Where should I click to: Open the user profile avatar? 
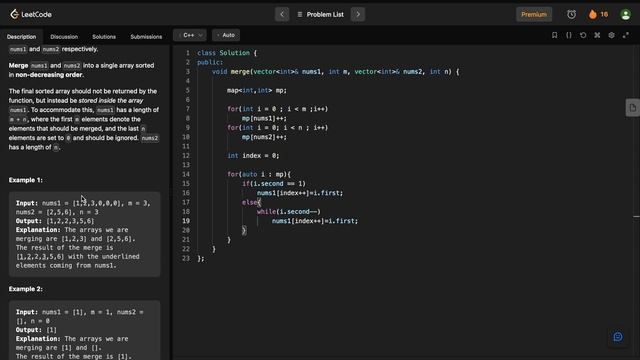click(x=625, y=15)
